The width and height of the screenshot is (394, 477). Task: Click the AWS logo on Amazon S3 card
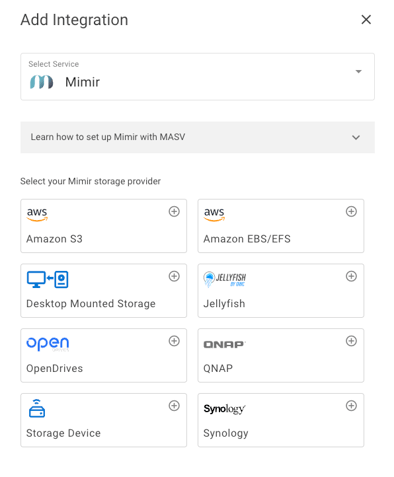click(x=37, y=214)
